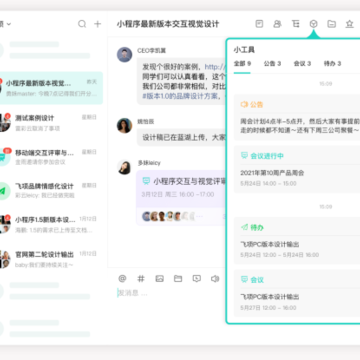Click the sender name 多妹leicy
The image size is (360, 360).
(149, 163)
